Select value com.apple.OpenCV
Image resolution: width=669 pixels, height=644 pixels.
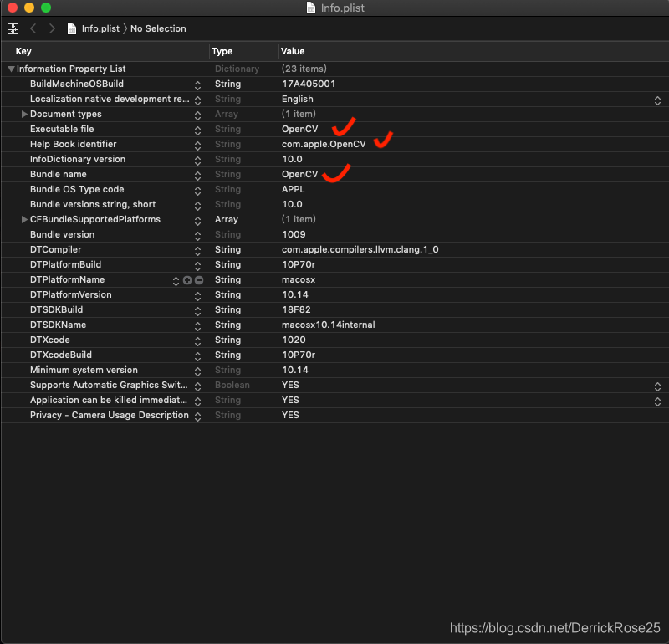tap(324, 144)
